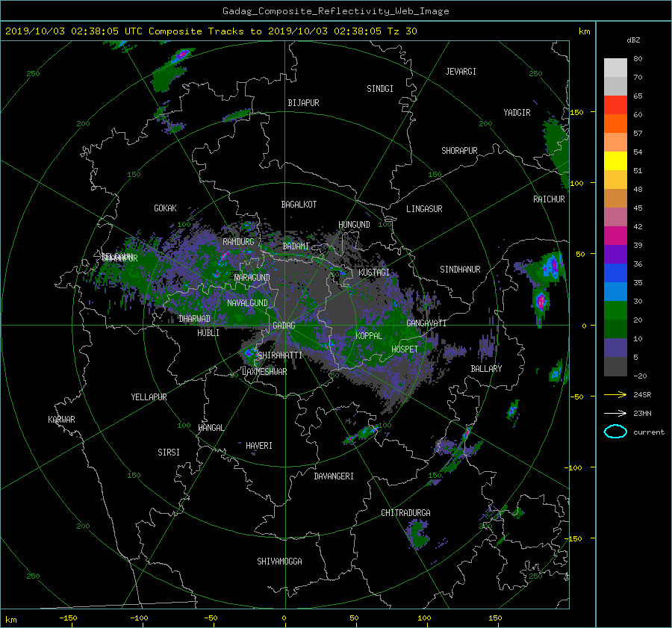
Task: Click the yellow 24SR arrow in legend
Action: tap(615, 394)
